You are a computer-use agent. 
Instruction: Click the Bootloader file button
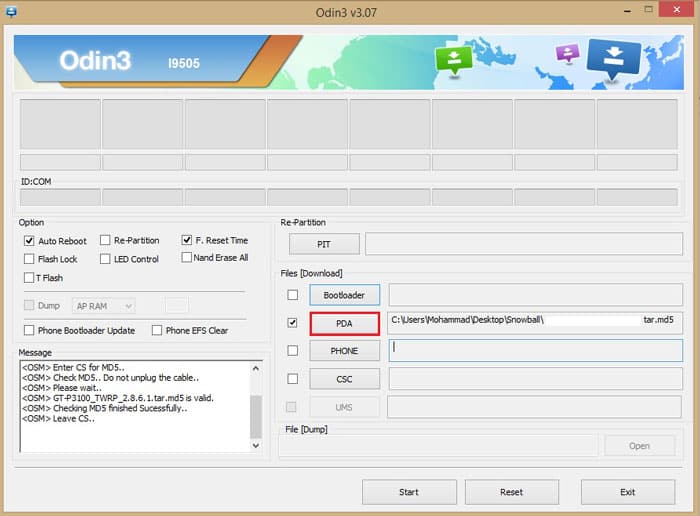tap(344, 295)
